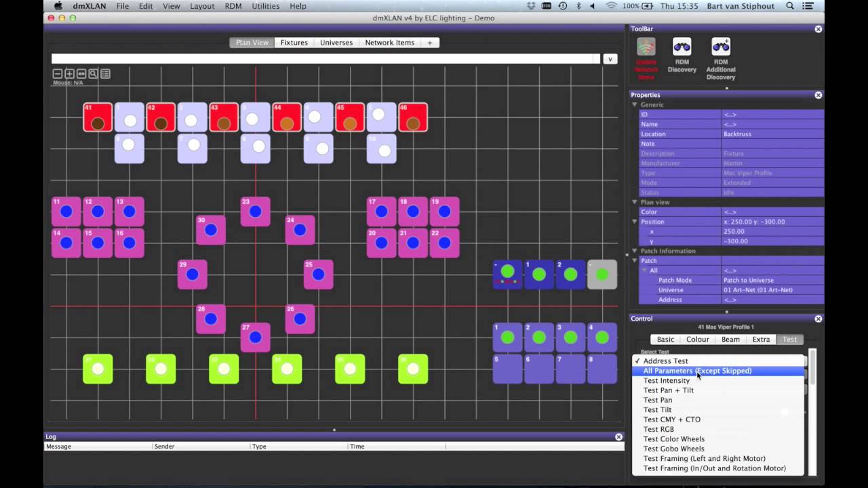Screen dimensions: 868x488
Task: Choose All Parameters (Except Skipped) test
Action: [718, 371]
